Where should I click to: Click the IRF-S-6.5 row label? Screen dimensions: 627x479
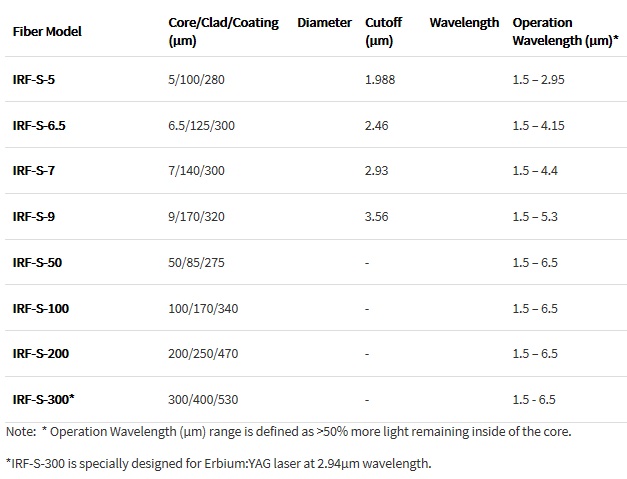(x=39, y=126)
